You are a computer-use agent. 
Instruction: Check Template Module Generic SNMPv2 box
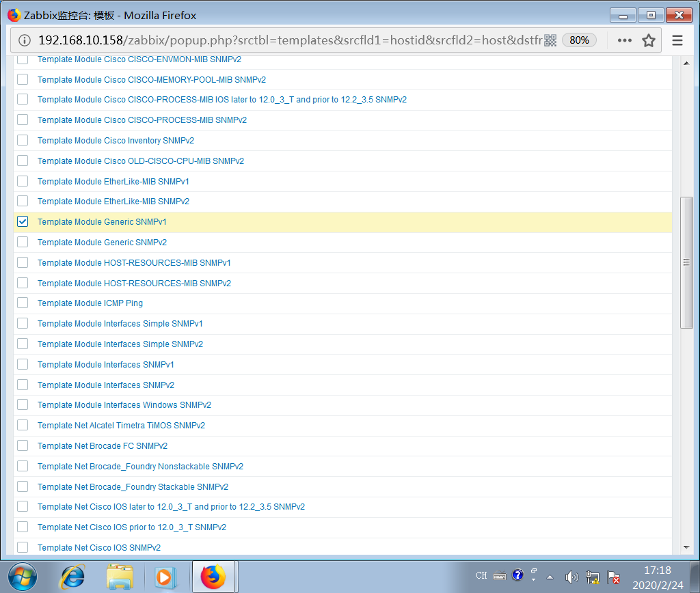(23, 242)
